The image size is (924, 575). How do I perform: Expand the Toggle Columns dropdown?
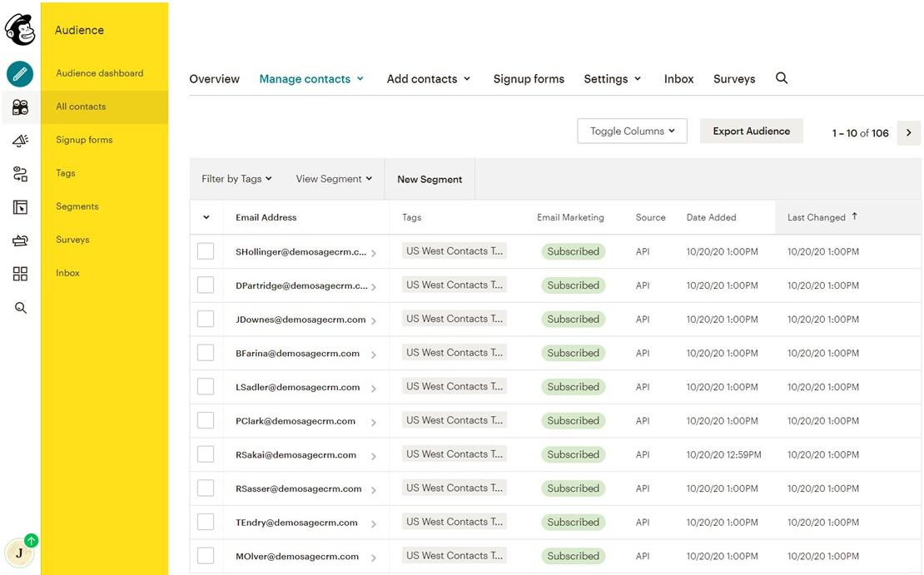pyautogui.click(x=632, y=131)
